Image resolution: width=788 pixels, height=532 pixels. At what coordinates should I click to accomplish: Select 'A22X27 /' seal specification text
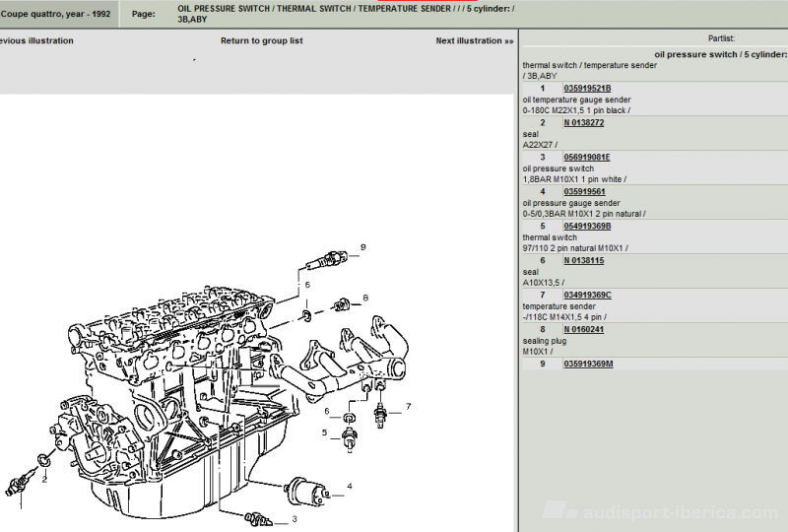click(540, 145)
